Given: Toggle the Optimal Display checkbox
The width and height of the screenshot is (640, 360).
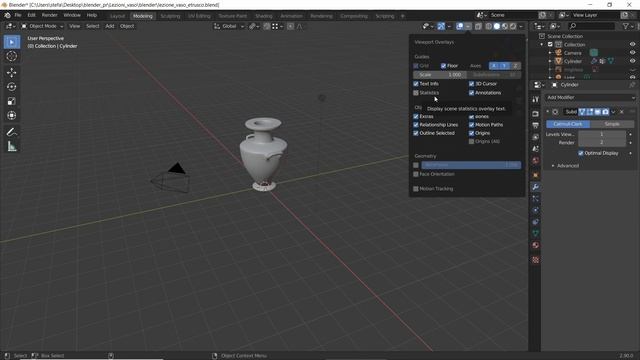Looking at the screenshot, I should (581, 153).
